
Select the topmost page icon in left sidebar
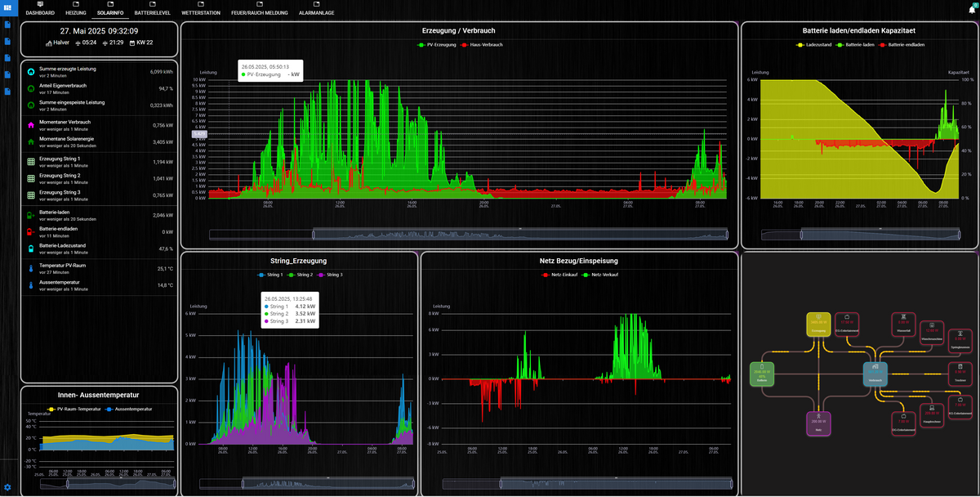(7, 25)
